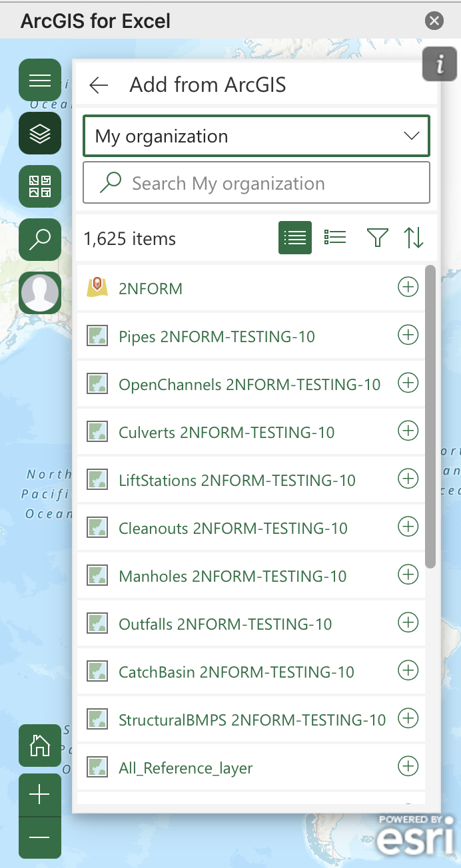Open the My organization dropdown
This screenshot has height=868, width=461.
(256, 135)
